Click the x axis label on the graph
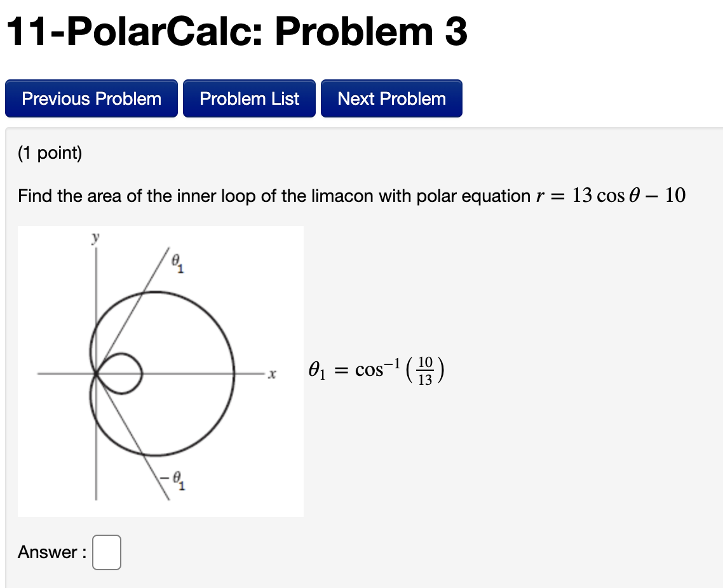The image size is (723, 588). (272, 374)
